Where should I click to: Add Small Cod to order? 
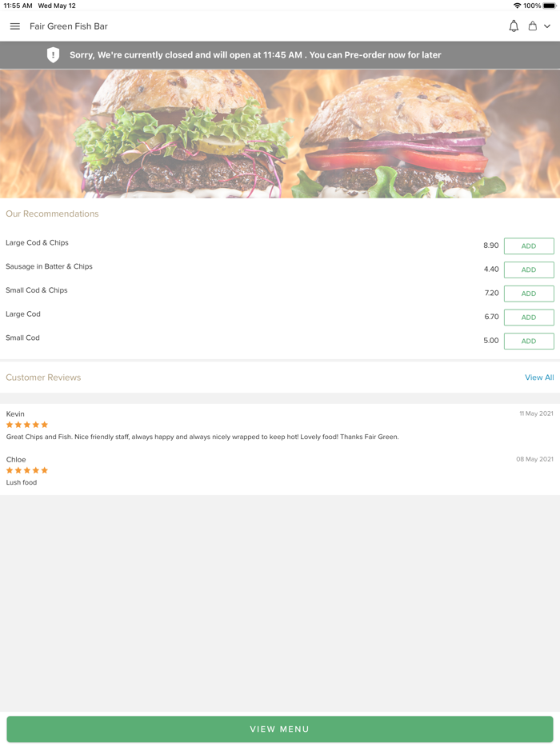click(529, 341)
